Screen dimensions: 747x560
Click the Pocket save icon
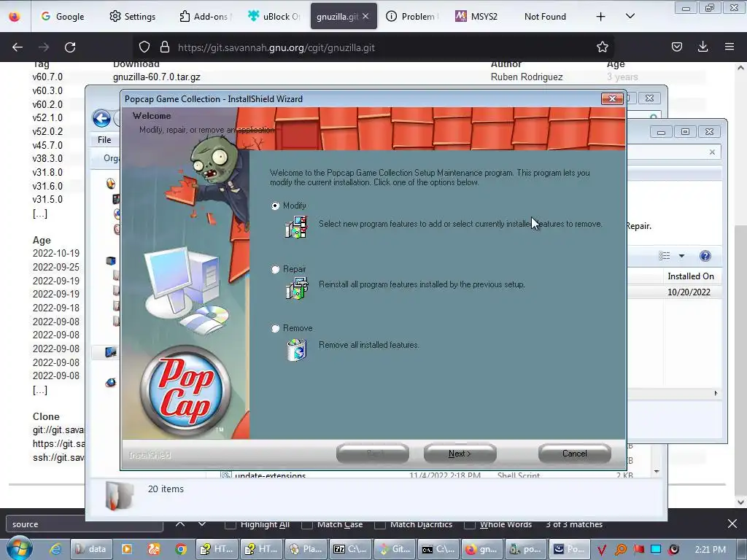tap(677, 47)
